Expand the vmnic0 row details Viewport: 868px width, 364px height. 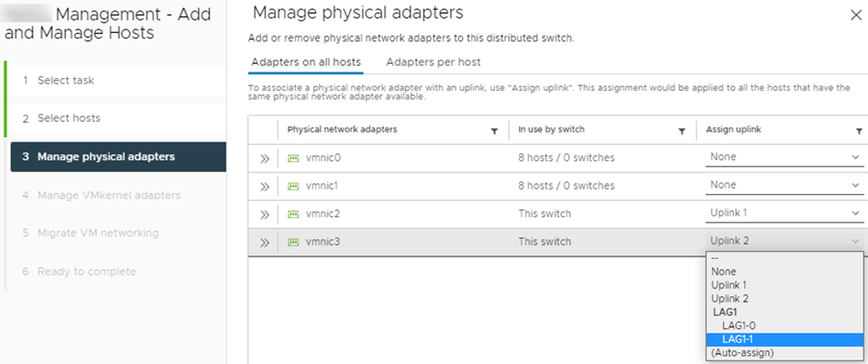[x=264, y=158]
